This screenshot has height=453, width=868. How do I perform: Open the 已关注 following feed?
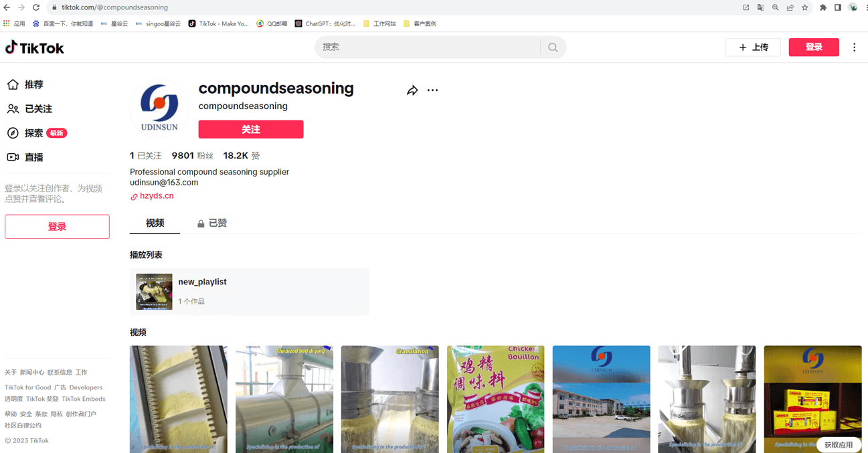tap(29, 109)
